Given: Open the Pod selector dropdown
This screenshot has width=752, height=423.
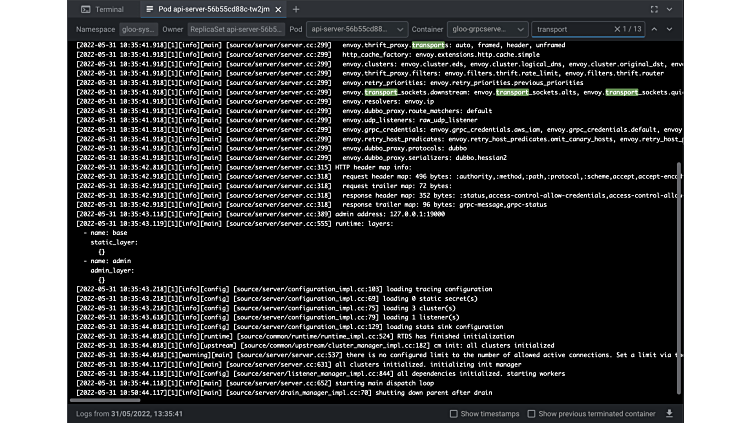Looking at the screenshot, I should click(355, 30).
